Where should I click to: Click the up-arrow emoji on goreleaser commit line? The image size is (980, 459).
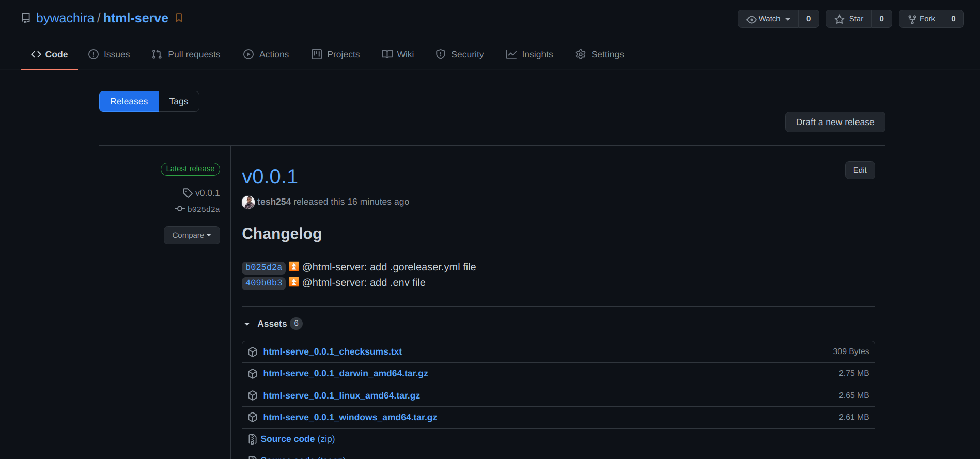pos(294,266)
